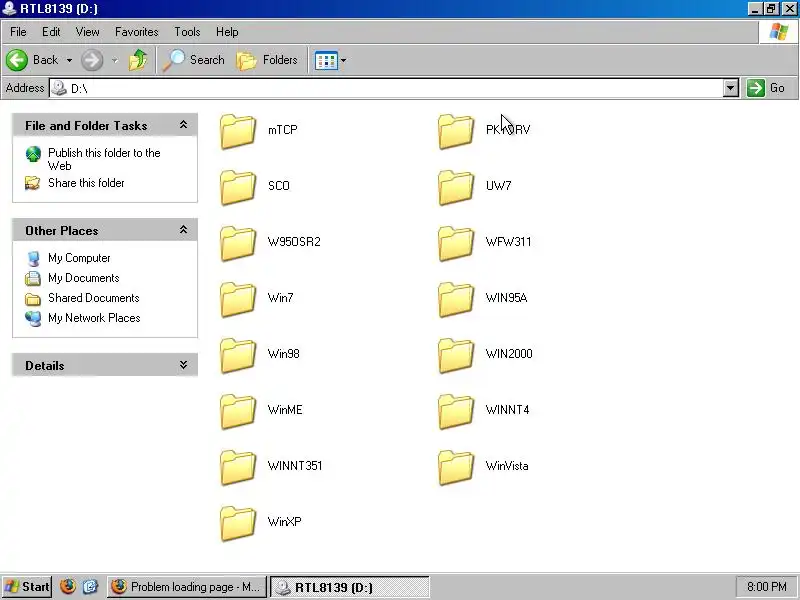The height and width of the screenshot is (600, 800).
Task: Open the Edit menu
Action: click(x=51, y=32)
